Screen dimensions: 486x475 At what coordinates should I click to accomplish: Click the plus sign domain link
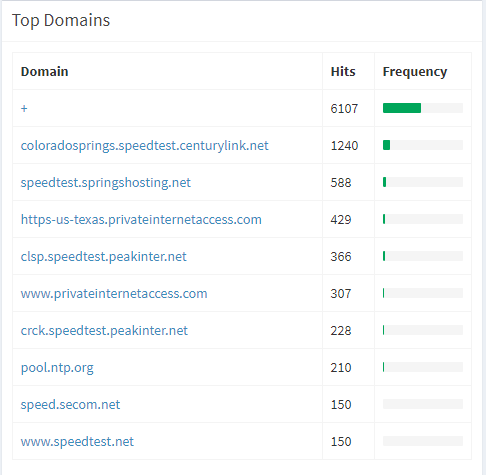click(x=24, y=108)
